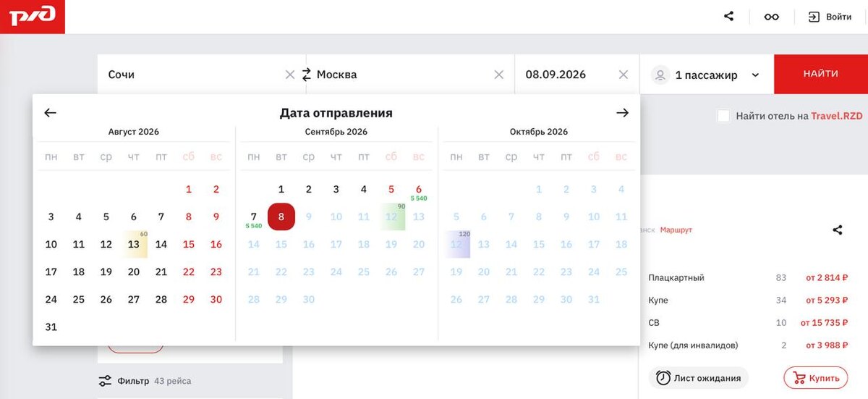The height and width of the screenshot is (399, 868).
Task: Select August 20 in the calendar
Action: click(134, 272)
